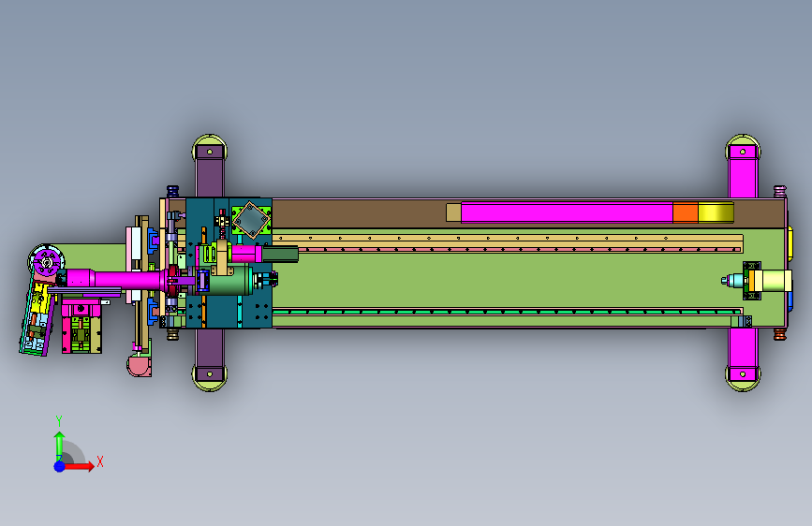The height and width of the screenshot is (526, 812).
Task: Select the brown top panel of the frame
Action: point(358,213)
